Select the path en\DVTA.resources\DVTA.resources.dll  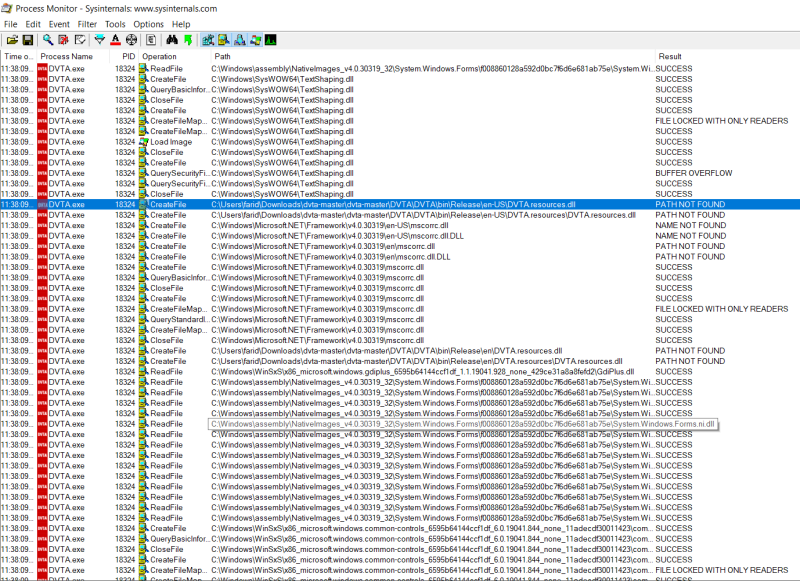[x=417, y=361]
